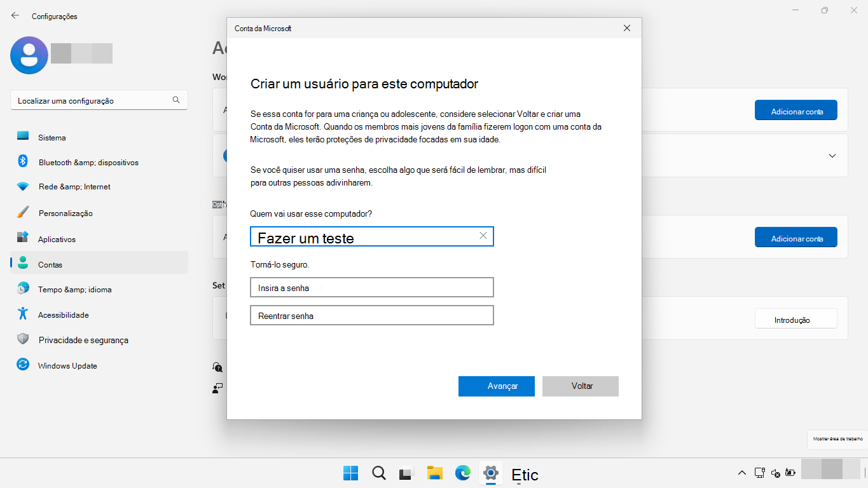Click the Reentrar senha field
The image size is (868, 488).
tap(372, 315)
